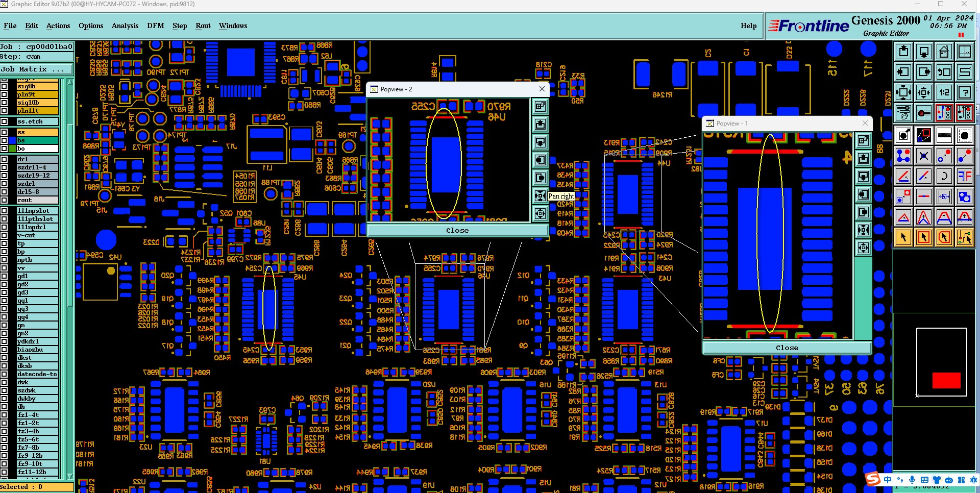980x493 pixels.
Task: Click the pan up icon in the main toolbar
Action: coord(903,52)
